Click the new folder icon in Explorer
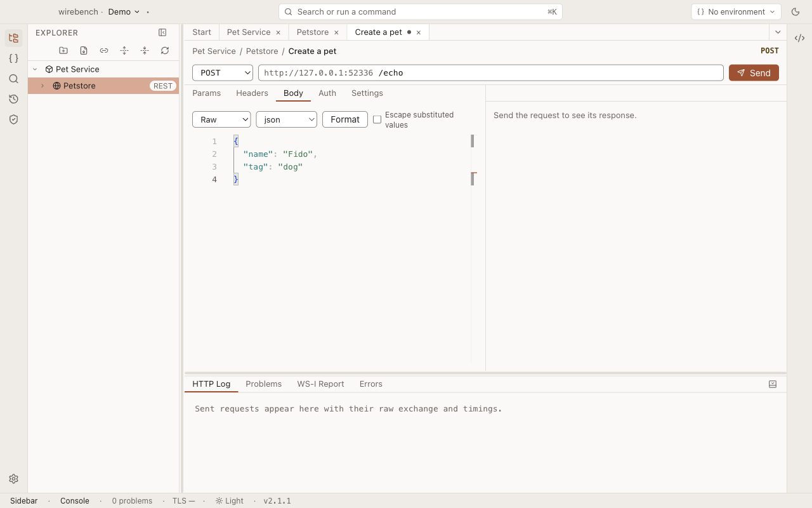This screenshot has width=812, height=508. pos(63,51)
